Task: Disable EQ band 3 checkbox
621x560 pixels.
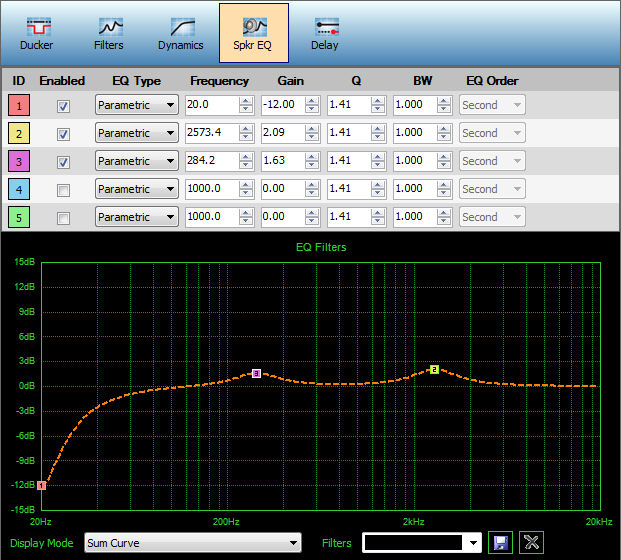Action: (63, 162)
